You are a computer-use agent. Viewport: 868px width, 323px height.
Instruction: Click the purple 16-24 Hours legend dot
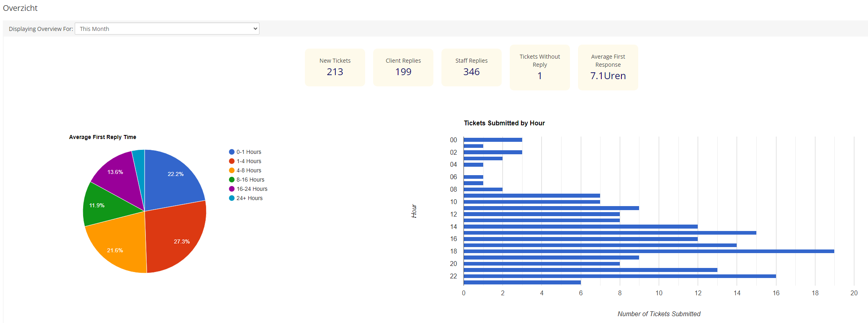[232, 189]
